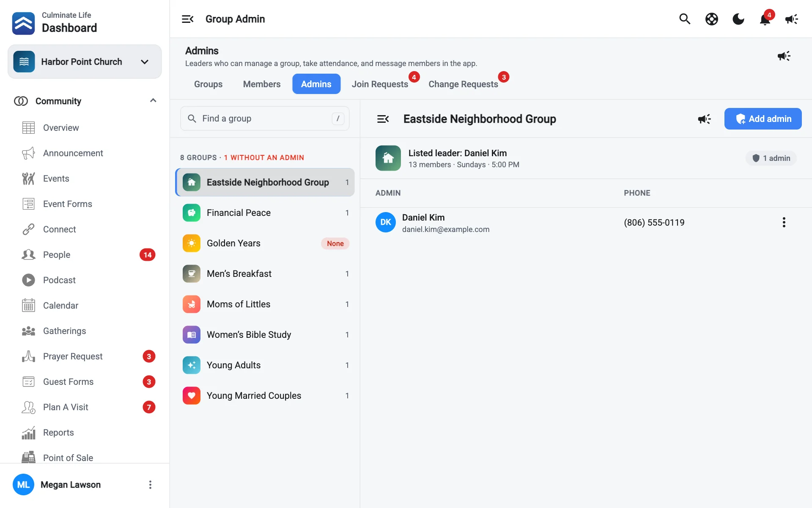Collapse the Community section chevron
This screenshot has height=508, width=812.
(153, 101)
